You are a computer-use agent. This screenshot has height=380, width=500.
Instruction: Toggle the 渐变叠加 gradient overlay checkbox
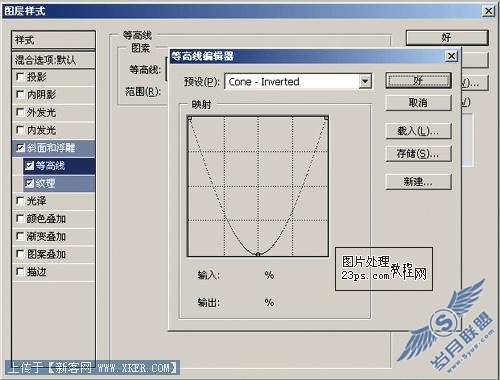coord(20,237)
